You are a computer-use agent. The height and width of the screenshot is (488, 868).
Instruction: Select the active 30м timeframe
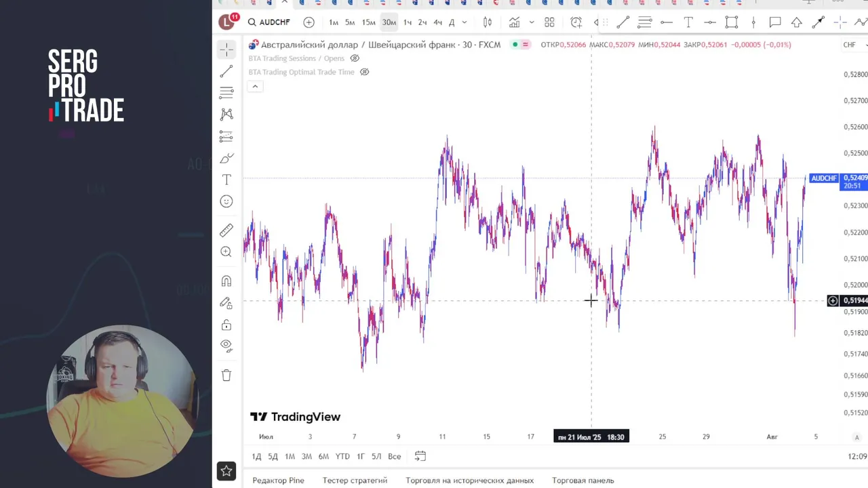point(389,22)
